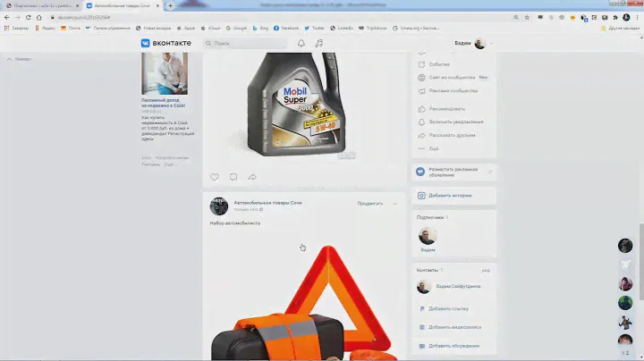Open comments on the Mobil oil post

(x=233, y=177)
